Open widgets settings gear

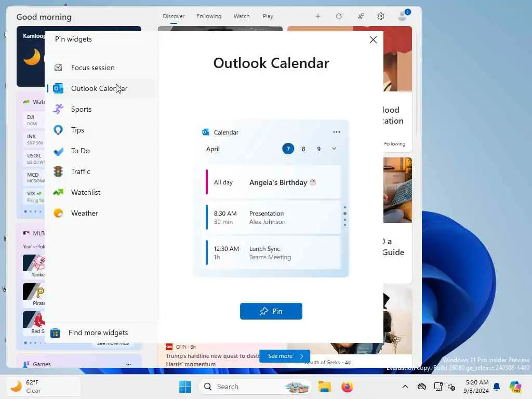(x=381, y=16)
